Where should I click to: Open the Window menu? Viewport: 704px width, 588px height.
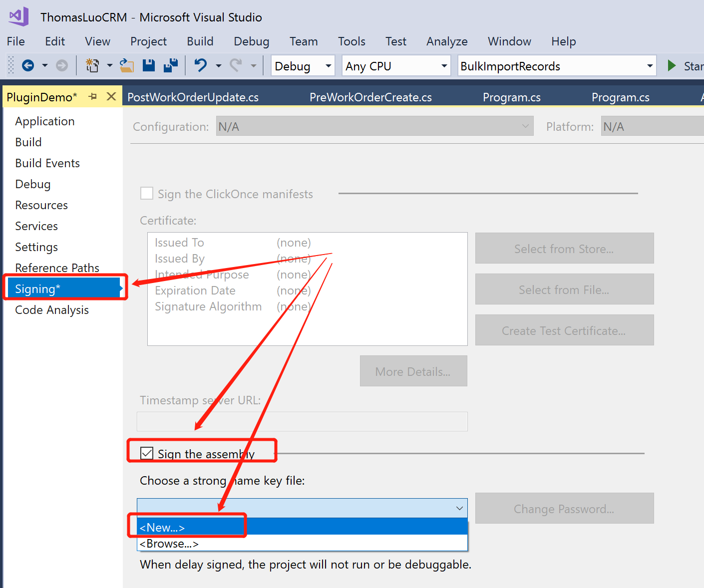509,41
